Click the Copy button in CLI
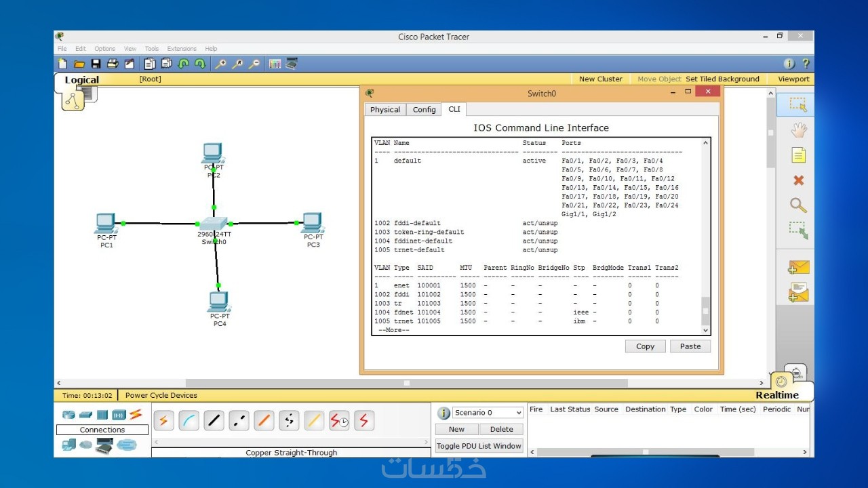 pyautogui.click(x=645, y=346)
